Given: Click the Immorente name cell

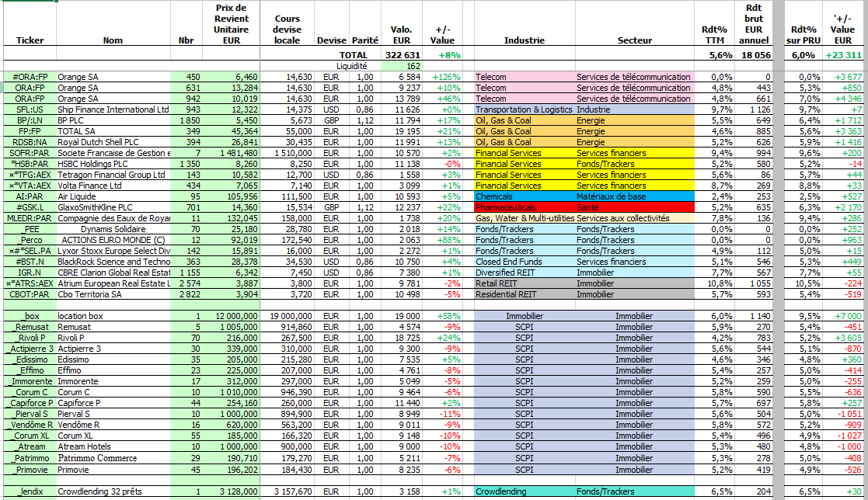Looking at the screenshot, I should [x=113, y=381].
